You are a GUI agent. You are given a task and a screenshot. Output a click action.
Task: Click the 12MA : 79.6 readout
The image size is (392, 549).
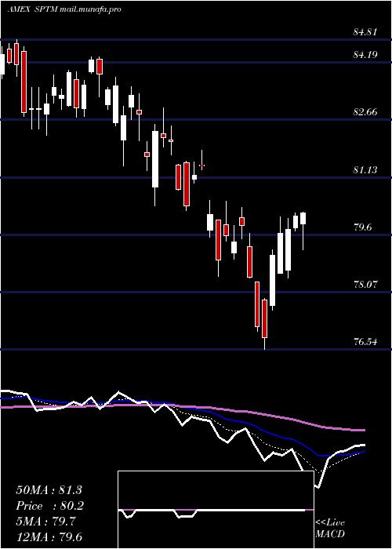(49, 537)
